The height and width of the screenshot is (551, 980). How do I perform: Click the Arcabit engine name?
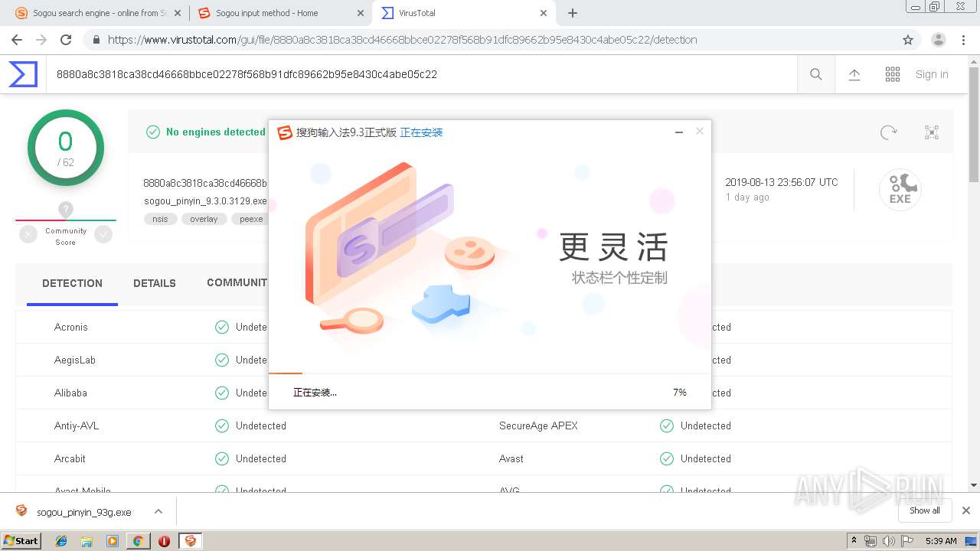pos(70,458)
